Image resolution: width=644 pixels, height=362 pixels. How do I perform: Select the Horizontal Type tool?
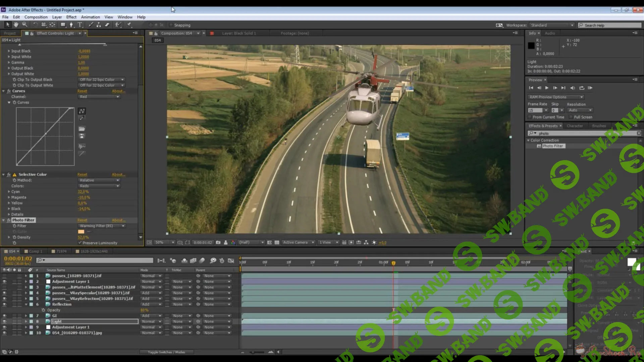80,24
